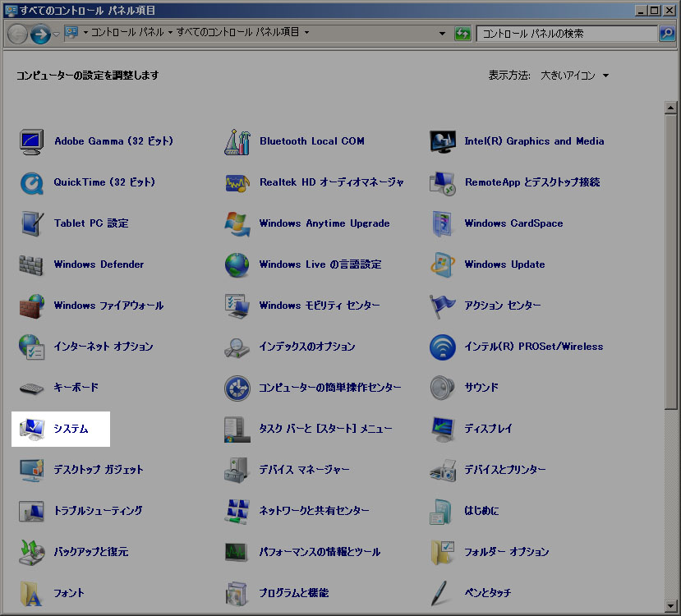The width and height of the screenshot is (681, 616).
Task: Open the プログラムと機能 icon
Action: point(237,593)
